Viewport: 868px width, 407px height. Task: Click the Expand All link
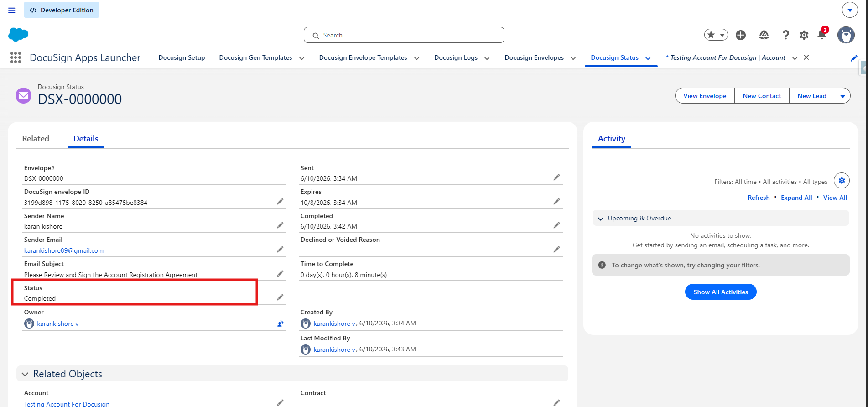point(796,198)
